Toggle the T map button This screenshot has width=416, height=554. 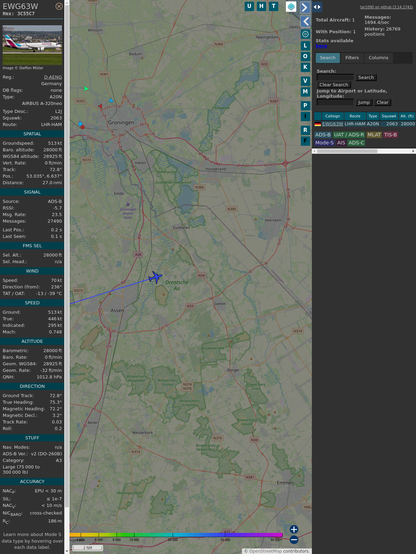click(x=273, y=6)
